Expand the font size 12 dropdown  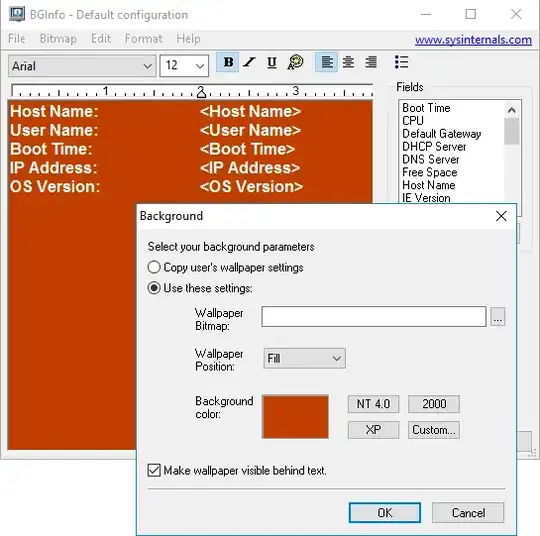point(184,65)
